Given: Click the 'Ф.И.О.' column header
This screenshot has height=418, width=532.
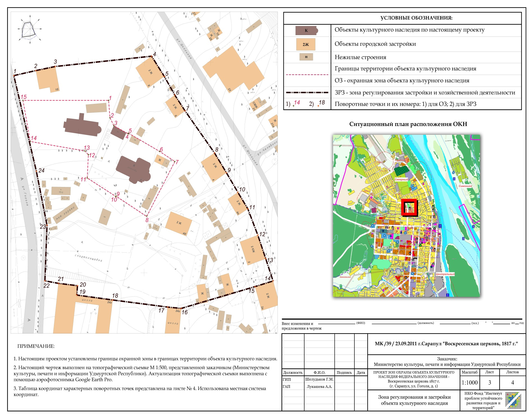Looking at the screenshot, I should coord(319,373).
